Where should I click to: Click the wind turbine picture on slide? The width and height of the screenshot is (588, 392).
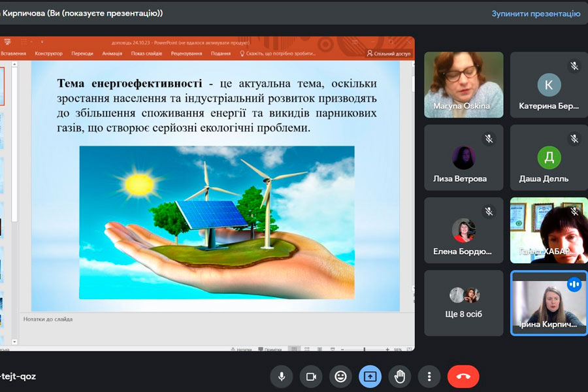click(x=217, y=222)
